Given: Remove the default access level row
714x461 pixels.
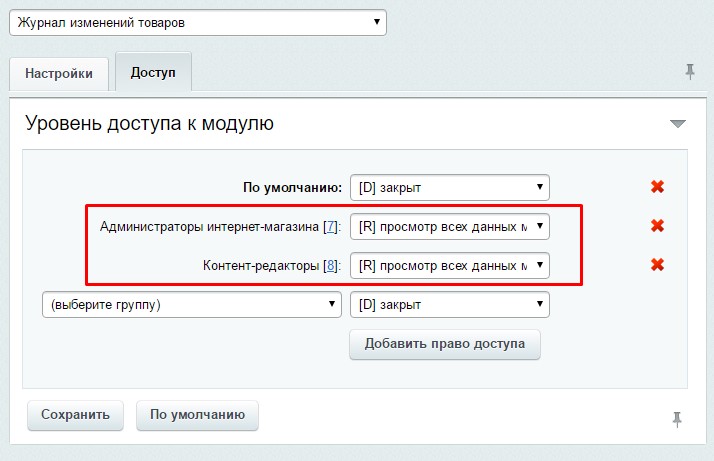Looking at the screenshot, I should (x=657, y=187).
